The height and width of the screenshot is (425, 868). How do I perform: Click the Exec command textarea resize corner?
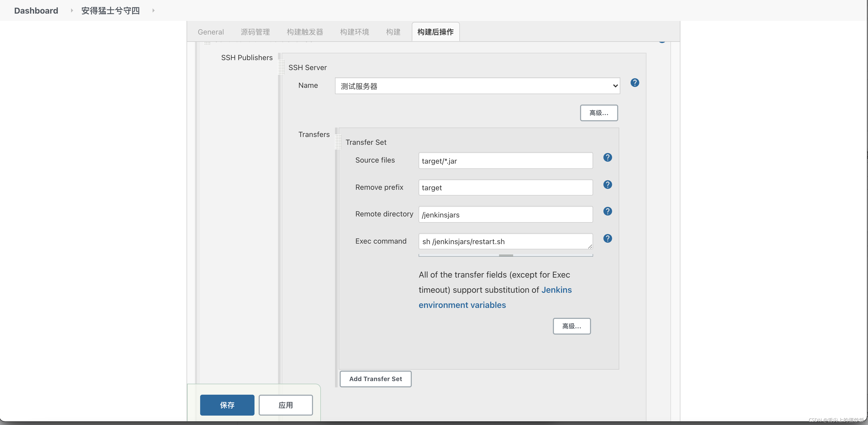point(590,246)
